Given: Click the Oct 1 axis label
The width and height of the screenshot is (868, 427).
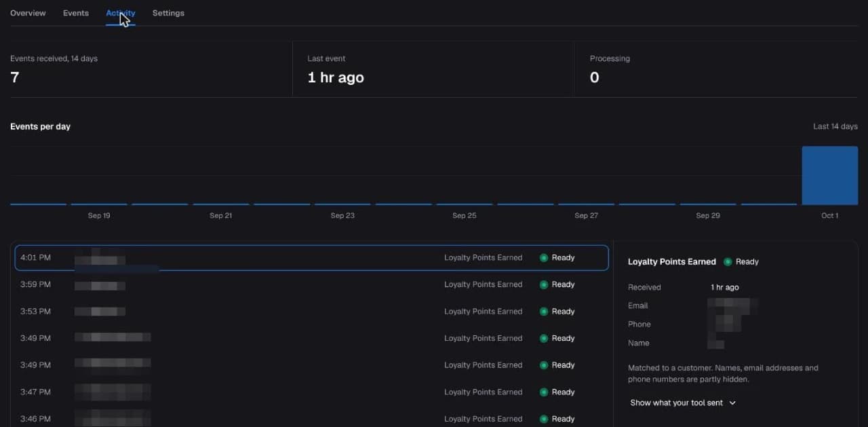Looking at the screenshot, I should click(x=829, y=215).
